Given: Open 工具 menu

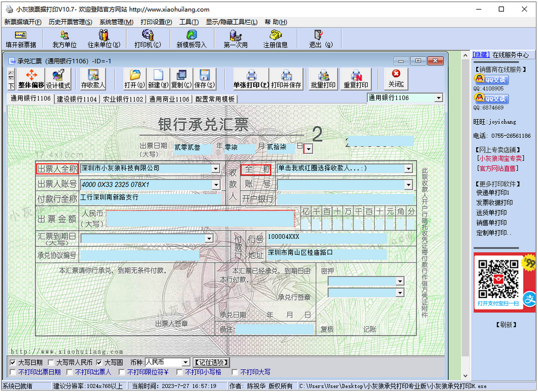Looking at the screenshot, I should (x=189, y=22).
